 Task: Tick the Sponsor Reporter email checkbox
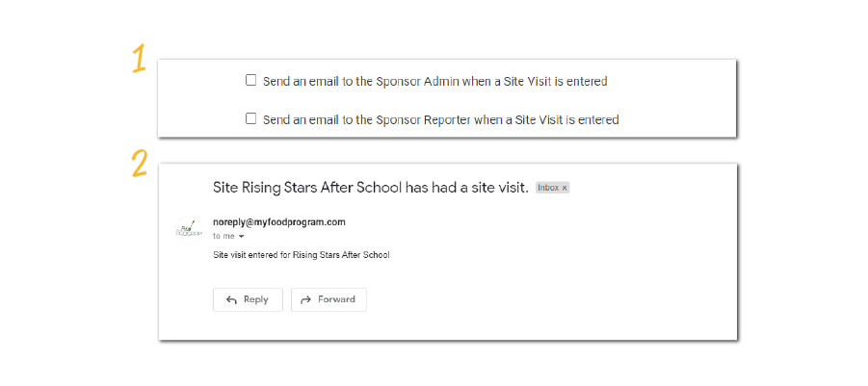click(251, 119)
